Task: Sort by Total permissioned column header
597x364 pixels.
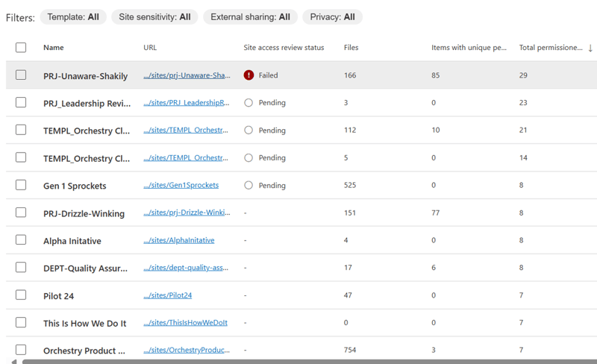Action: pos(551,48)
